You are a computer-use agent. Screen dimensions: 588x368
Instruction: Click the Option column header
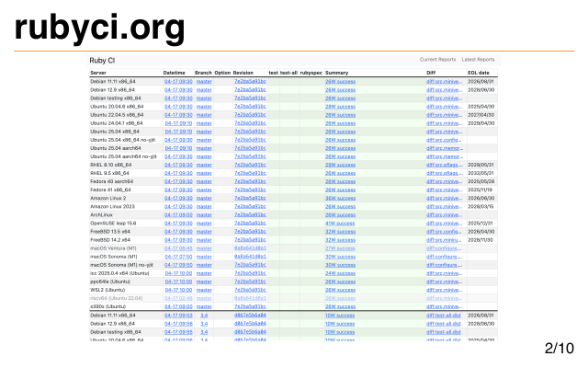[x=222, y=73]
